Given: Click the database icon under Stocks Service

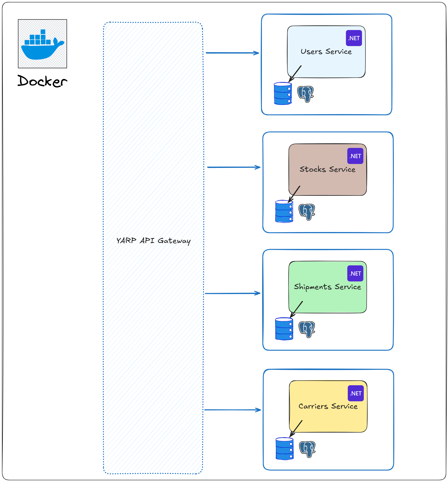Looking at the screenshot, I should [284, 211].
